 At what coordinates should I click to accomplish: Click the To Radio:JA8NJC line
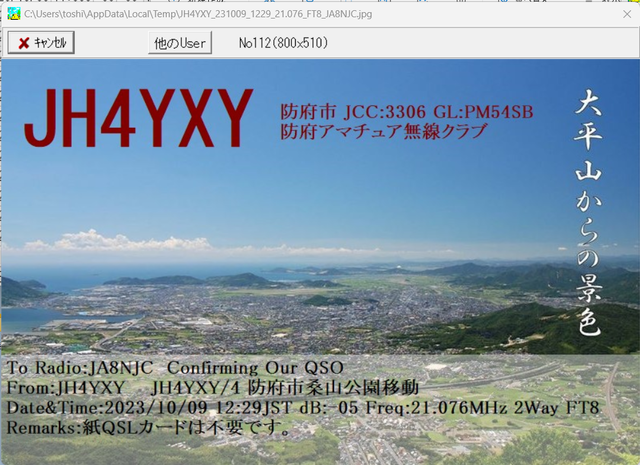pos(175,368)
